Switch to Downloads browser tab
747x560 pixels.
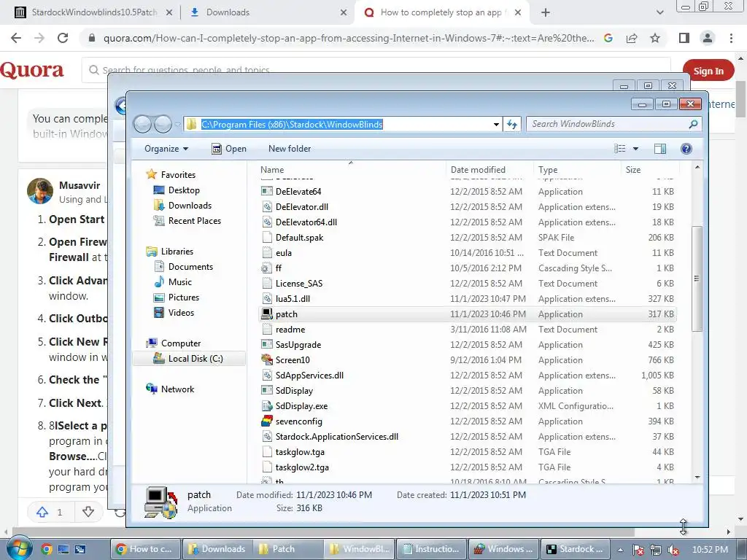coord(267,12)
